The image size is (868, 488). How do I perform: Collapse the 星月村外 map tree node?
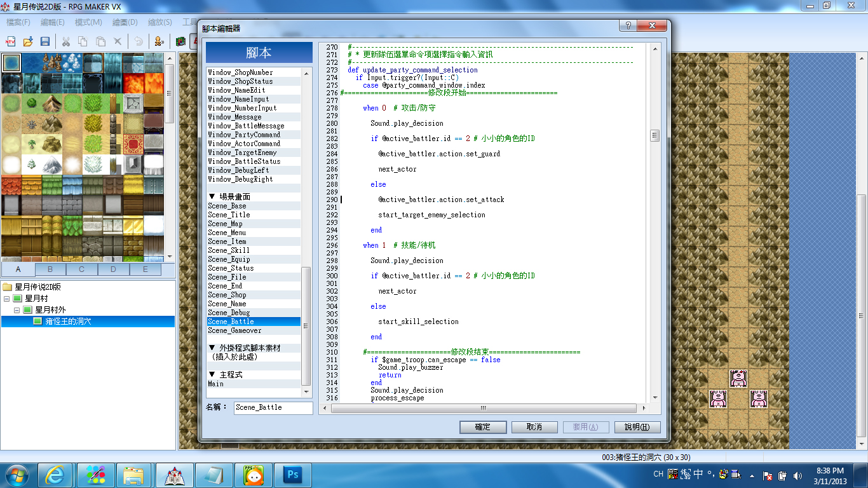point(17,310)
